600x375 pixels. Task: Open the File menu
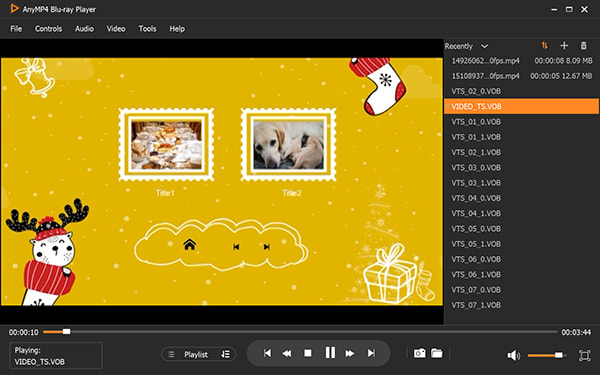click(x=16, y=29)
